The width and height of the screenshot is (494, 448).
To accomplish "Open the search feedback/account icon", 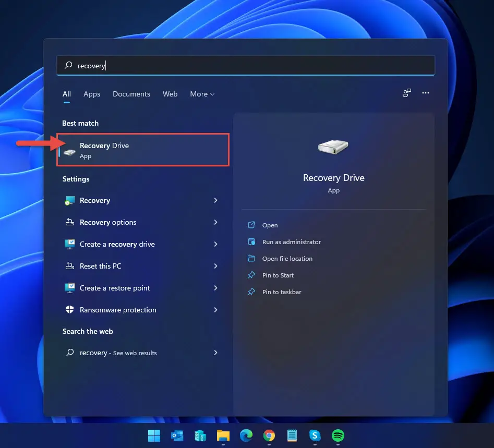I will pos(407,93).
